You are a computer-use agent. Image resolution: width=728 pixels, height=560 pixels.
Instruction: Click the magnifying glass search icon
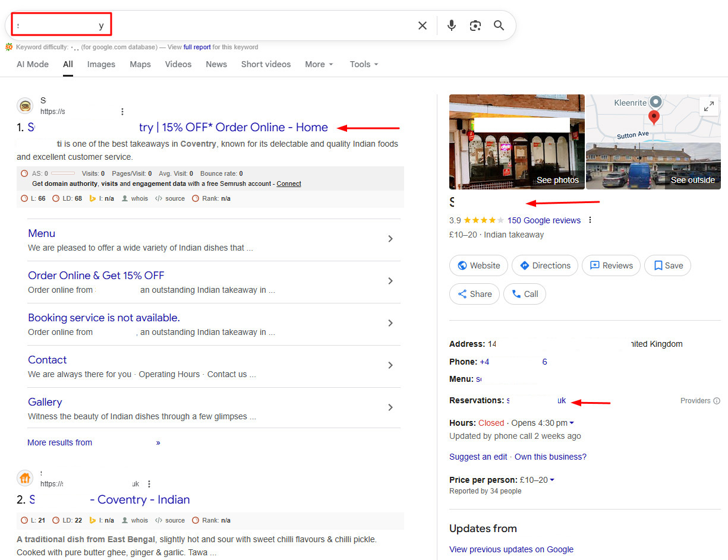(x=499, y=26)
